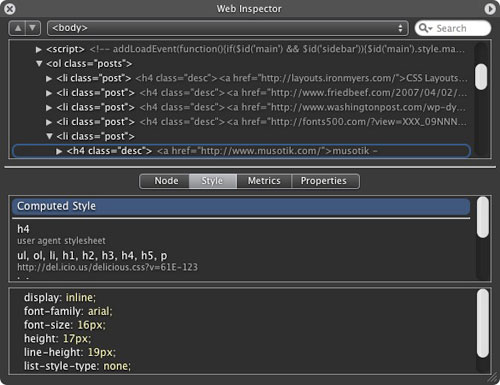Collapse the ol class="posts" node
Image resolution: width=500 pixels, height=385 pixels.
(39, 63)
